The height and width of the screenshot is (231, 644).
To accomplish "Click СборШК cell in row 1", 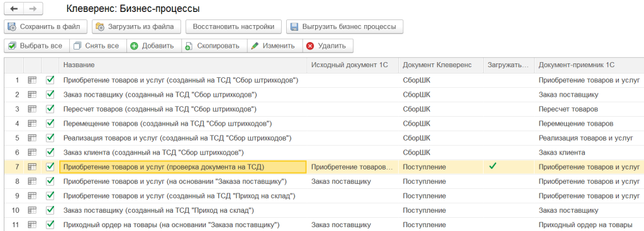I will pos(441,80).
